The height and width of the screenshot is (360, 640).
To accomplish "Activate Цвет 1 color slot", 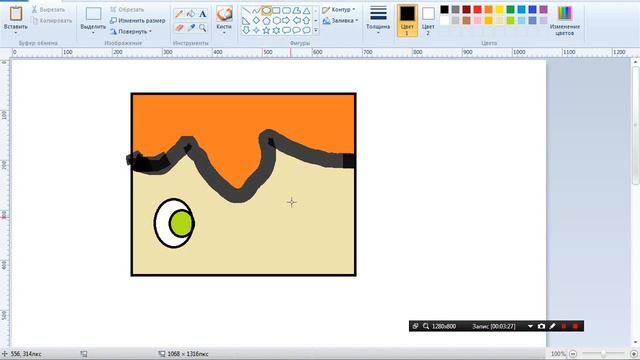I will pyautogui.click(x=407, y=20).
